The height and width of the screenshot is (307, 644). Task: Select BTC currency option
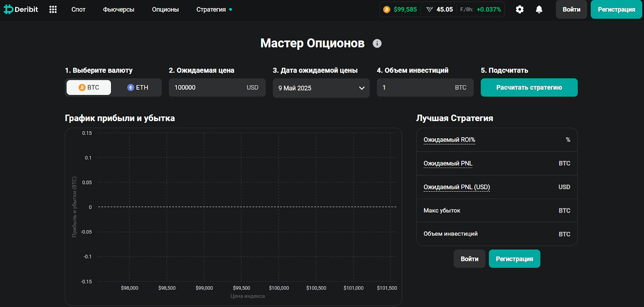[x=89, y=87]
